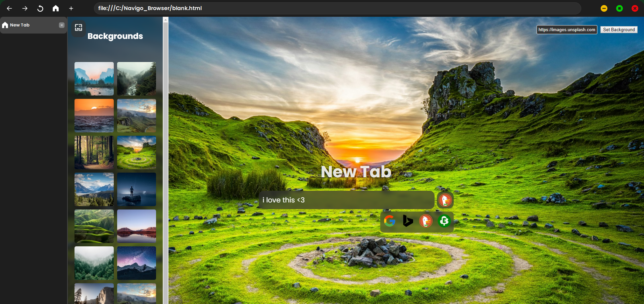This screenshot has height=304, width=644.
Task: Choose the starry Milky Way mountain thumbnail
Action: [137, 263]
